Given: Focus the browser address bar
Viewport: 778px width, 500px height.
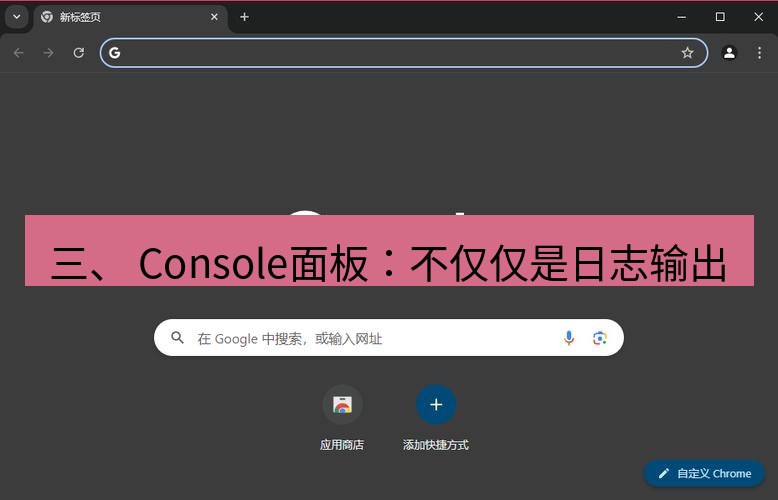Looking at the screenshot, I should pos(403,53).
